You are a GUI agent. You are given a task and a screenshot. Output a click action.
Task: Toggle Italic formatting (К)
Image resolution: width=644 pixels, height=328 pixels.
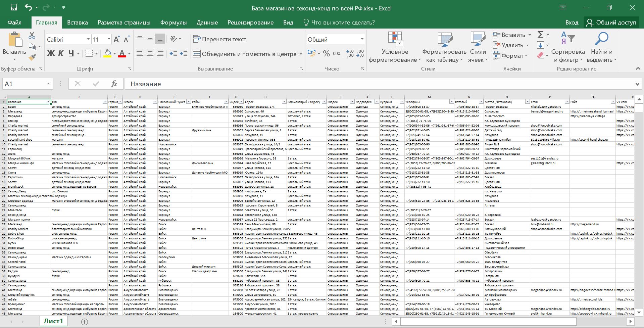(61, 53)
